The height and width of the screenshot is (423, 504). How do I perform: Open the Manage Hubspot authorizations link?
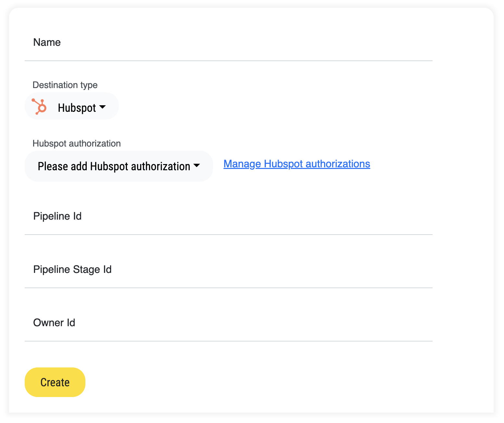click(x=296, y=164)
